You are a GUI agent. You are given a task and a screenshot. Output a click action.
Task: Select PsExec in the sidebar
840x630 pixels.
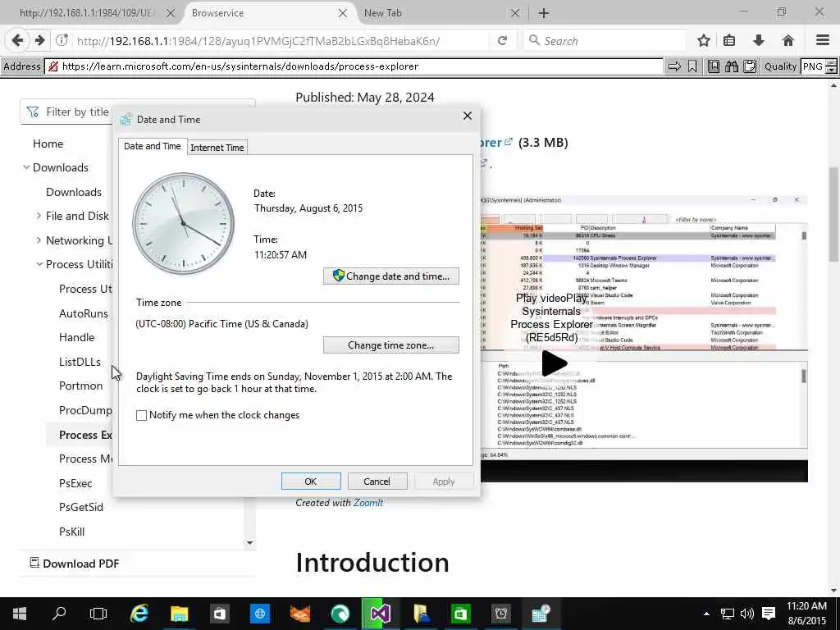75,483
